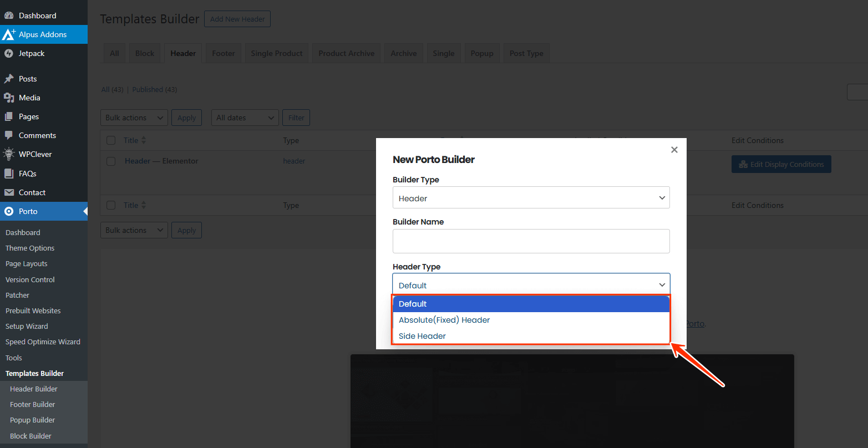868x448 pixels.
Task: Click the top Apply button
Action: 186,118
